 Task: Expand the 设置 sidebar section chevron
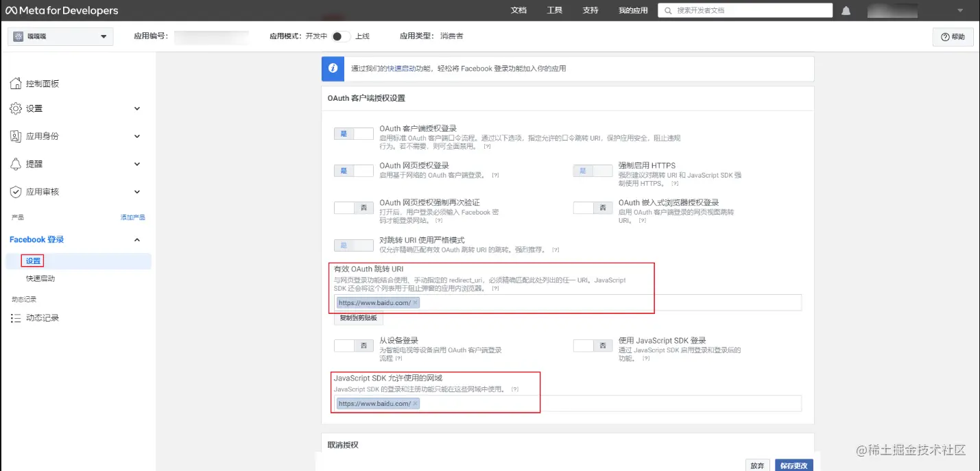(136, 108)
